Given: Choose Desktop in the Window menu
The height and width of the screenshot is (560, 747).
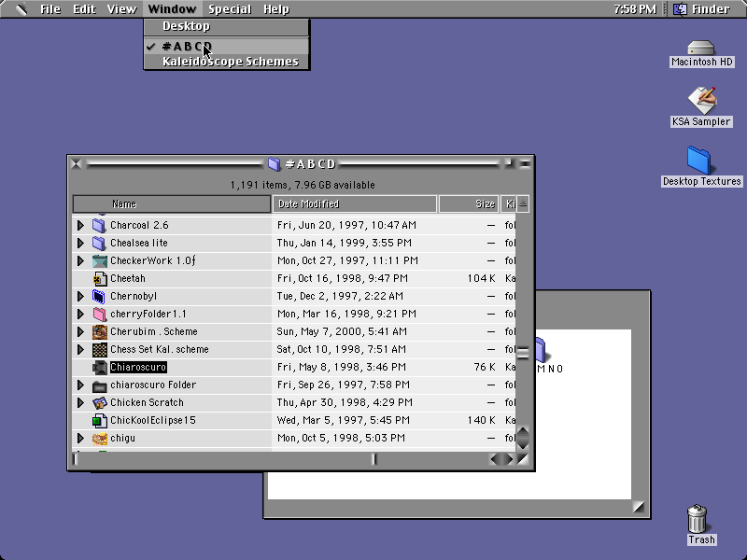Looking at the screenshot, I should [227, 26].
